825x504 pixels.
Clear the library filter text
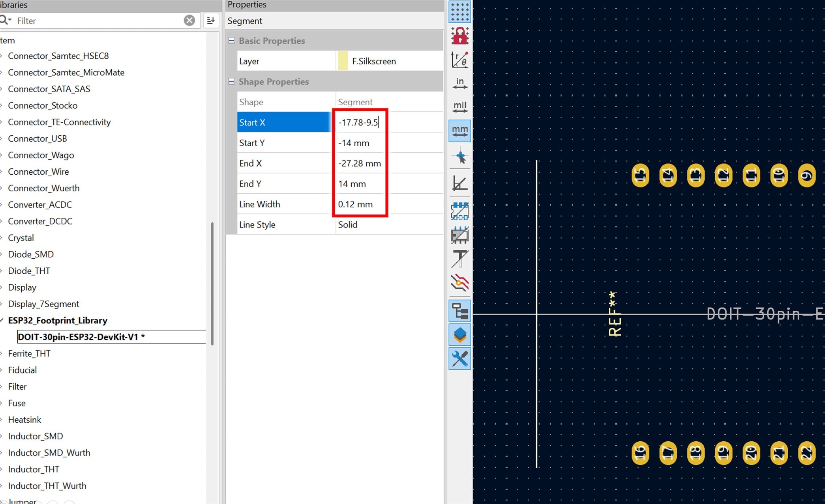point(189,21)
